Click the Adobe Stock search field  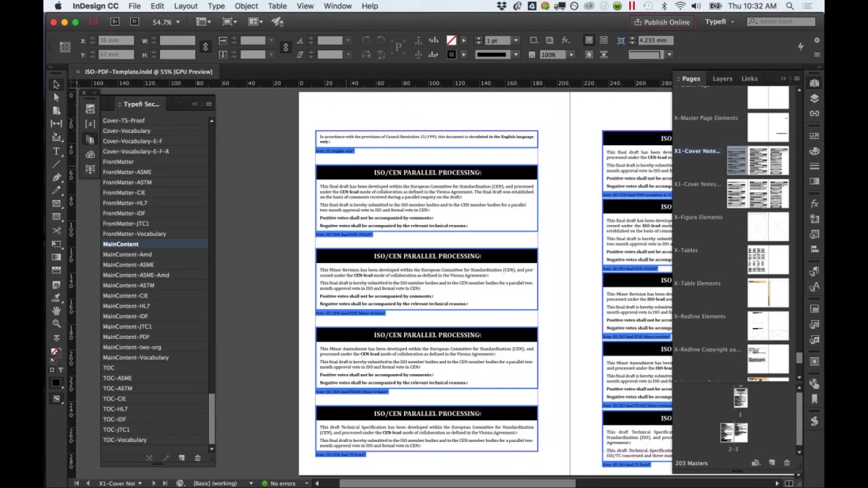(781, 22)
